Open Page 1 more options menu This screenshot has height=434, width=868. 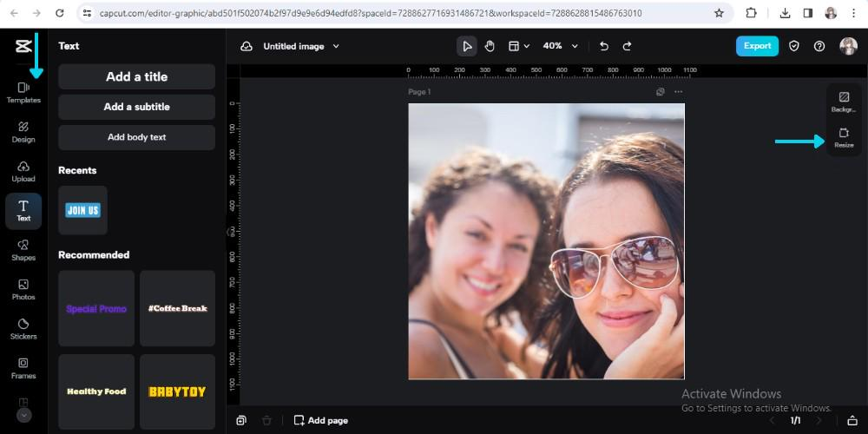[x=678, y=92]
